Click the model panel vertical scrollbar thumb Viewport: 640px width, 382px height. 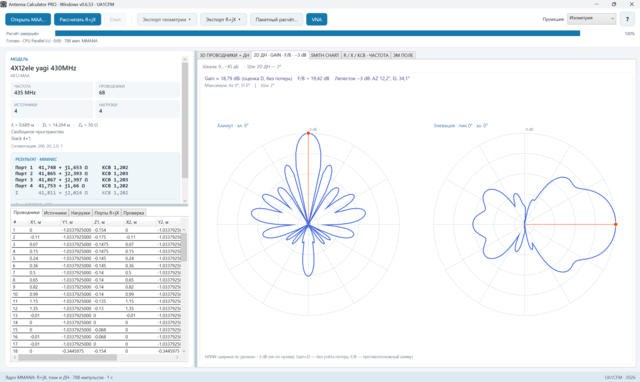pyautogui.click(x=185, y=120)
